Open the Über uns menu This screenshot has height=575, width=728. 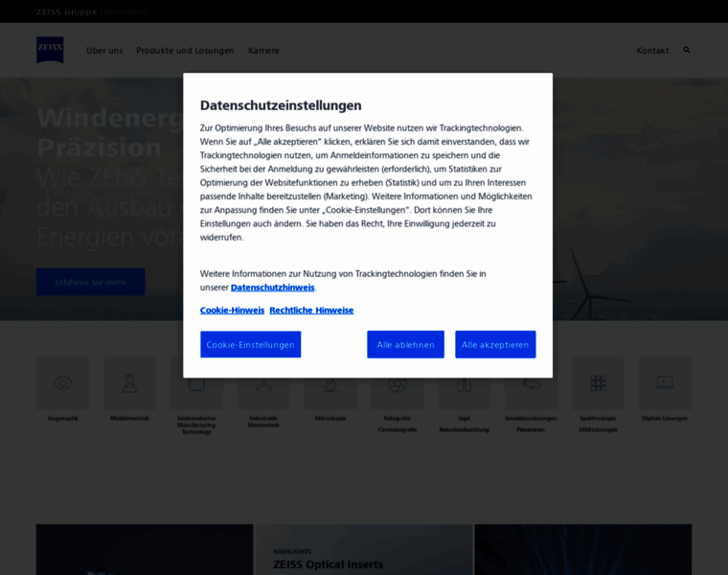pyautogui.click(x=104, y=51)
